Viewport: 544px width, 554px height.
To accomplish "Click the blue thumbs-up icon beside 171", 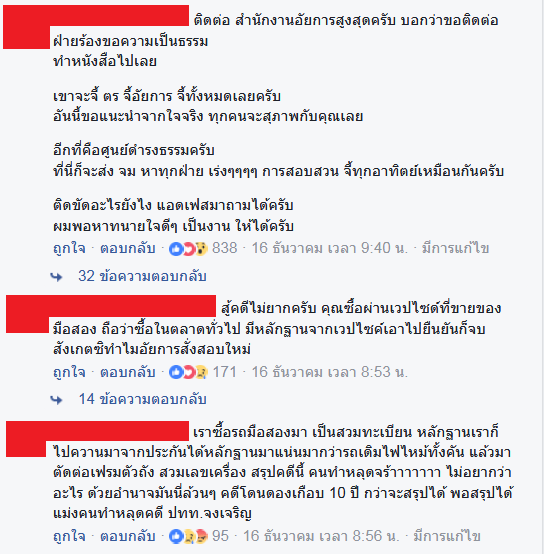I will point(176,372).
